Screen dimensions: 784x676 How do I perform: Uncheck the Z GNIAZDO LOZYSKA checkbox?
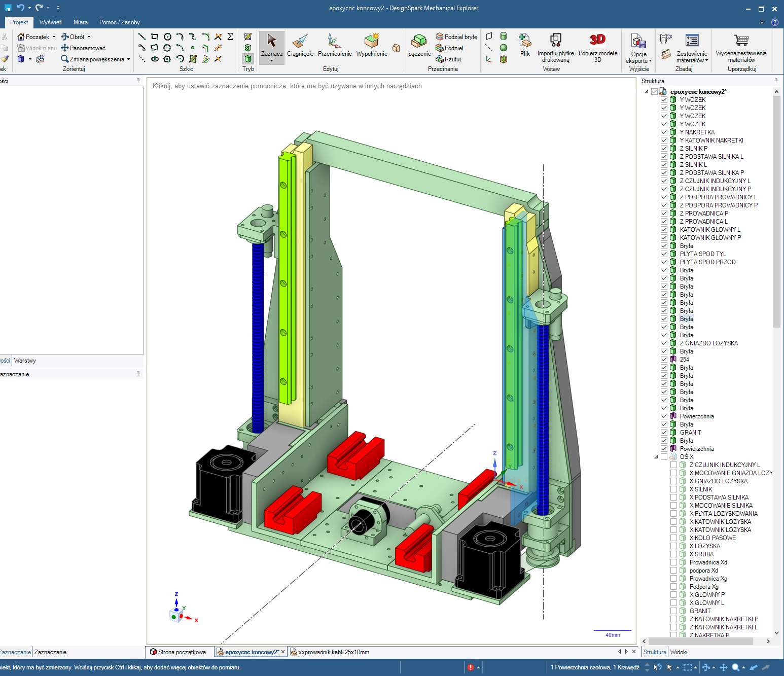click(x=664, y=343)
